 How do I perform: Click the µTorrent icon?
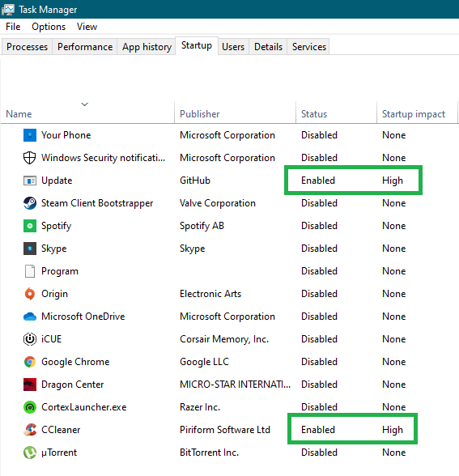[30, 453]
